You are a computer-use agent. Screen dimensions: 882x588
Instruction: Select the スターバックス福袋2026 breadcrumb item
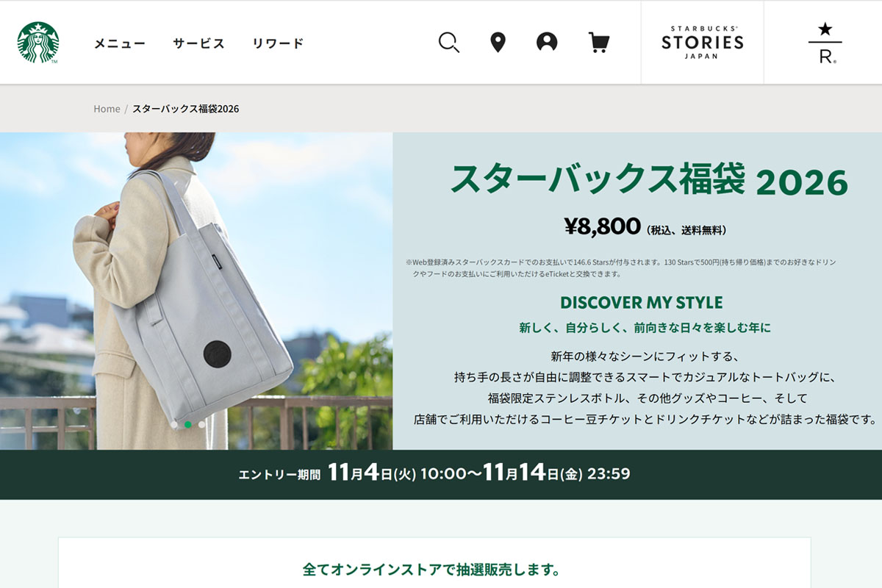185,109
